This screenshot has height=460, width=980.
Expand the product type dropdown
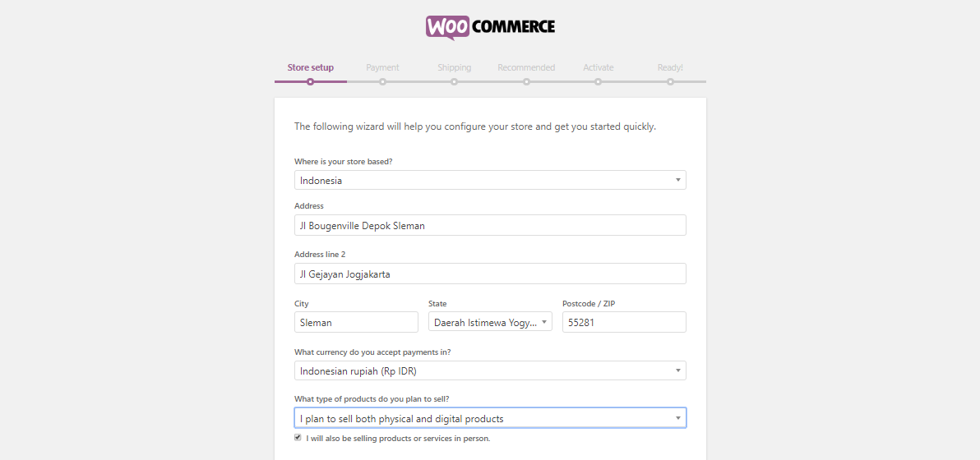click(490, 419)
